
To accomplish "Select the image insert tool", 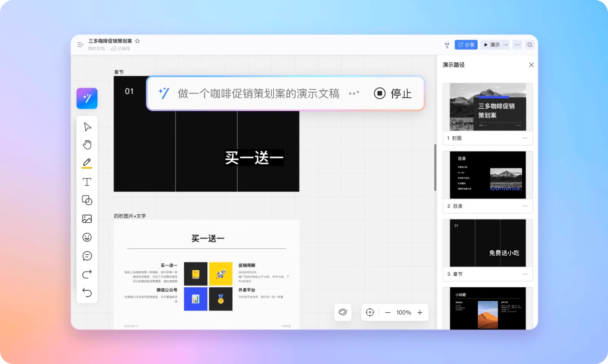I will 87,219.
